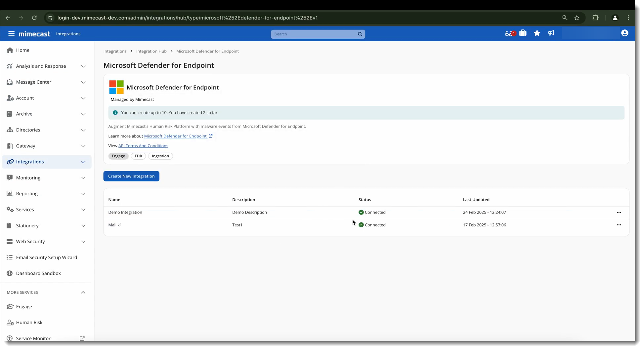The image size is (644, 350).
Task: Open the user profile avatar icon
Action: pyautogui.click(x=624, y=33)
